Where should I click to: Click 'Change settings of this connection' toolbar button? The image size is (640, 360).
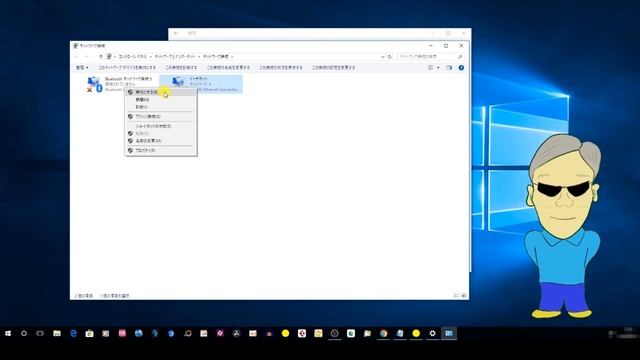pos(333,68)
